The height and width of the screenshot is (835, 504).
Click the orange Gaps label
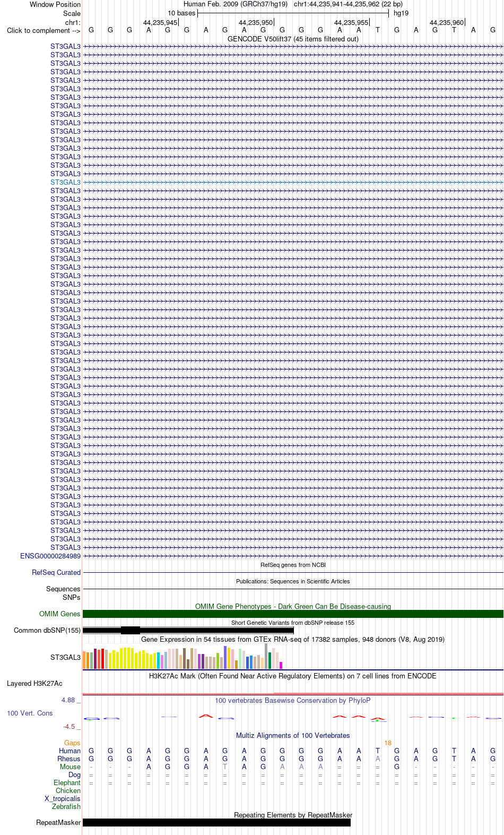click(72, 743)
